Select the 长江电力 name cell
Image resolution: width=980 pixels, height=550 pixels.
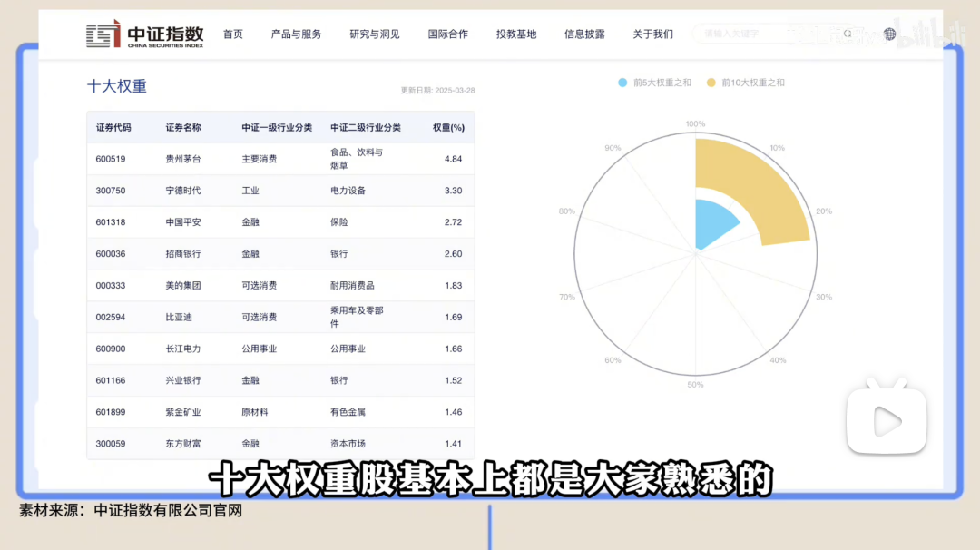pos(183,349)
